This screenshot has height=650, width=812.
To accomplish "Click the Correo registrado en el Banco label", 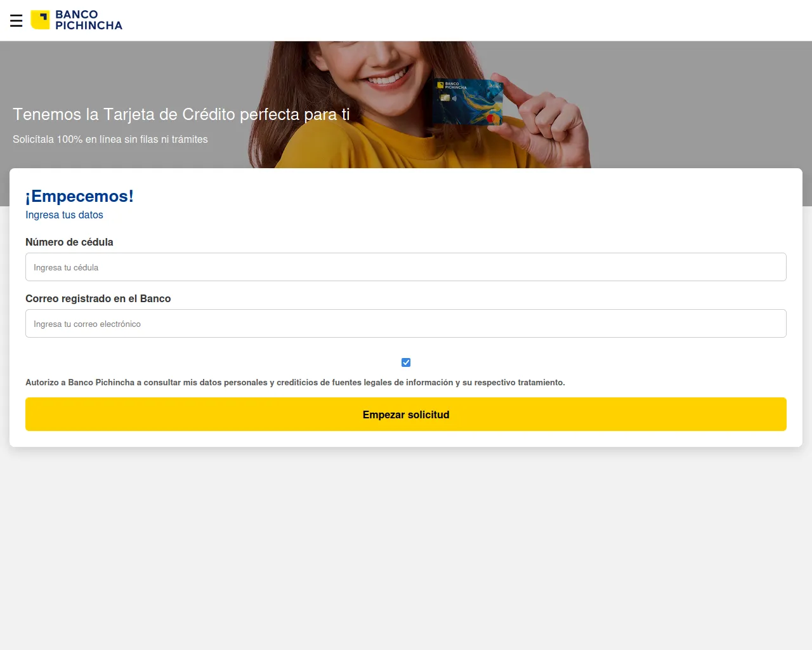I will (98, 298).
